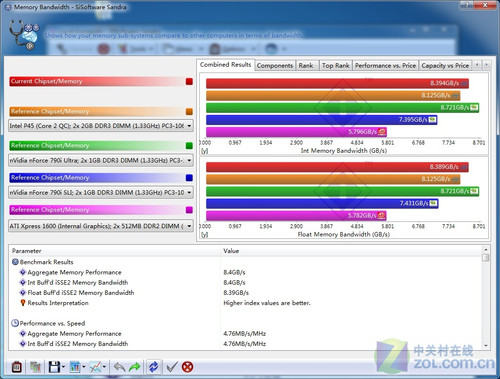Toggle the red Current Chipset/Memory square
The width and height of the screenshot is (500, 379).
click(189, 82)
